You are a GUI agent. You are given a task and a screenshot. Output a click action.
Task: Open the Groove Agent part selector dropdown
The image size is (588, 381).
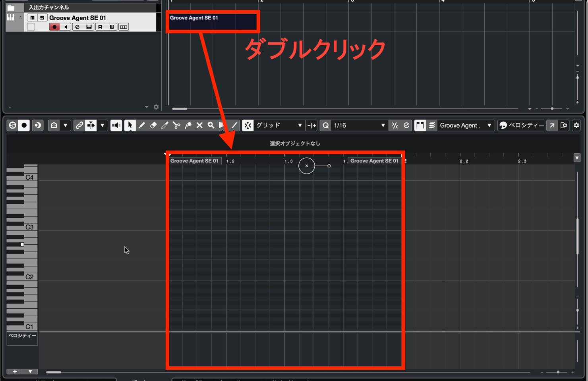[466, 125]
